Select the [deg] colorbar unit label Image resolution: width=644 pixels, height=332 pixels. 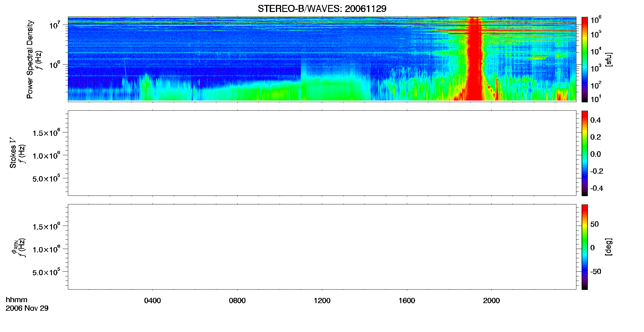pyautogui.click(x=608, y=247)
